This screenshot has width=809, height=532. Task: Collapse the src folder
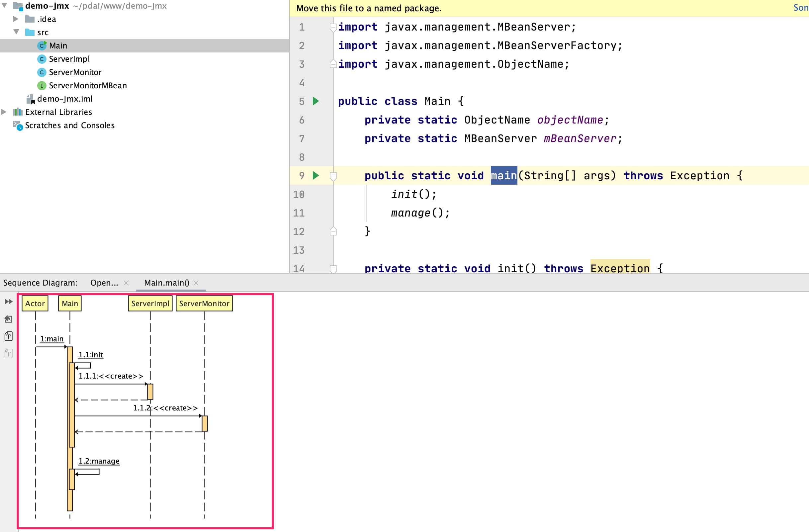click(16, 32)
